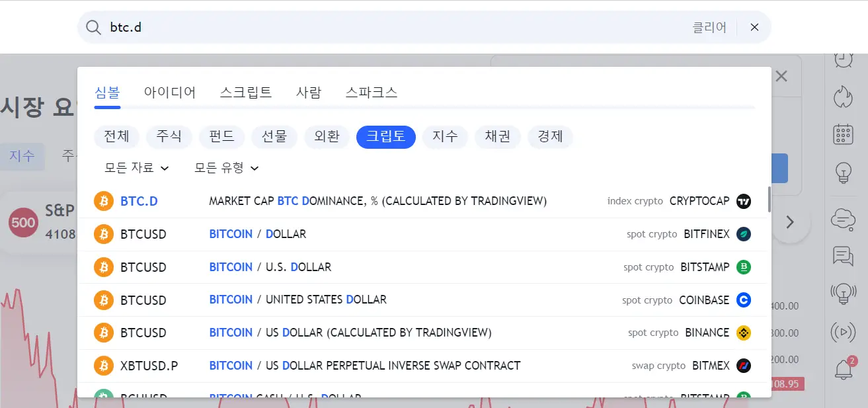Select the 지수 filter chip
This screenshot has height=408, width=868.
tap(445, 137)
